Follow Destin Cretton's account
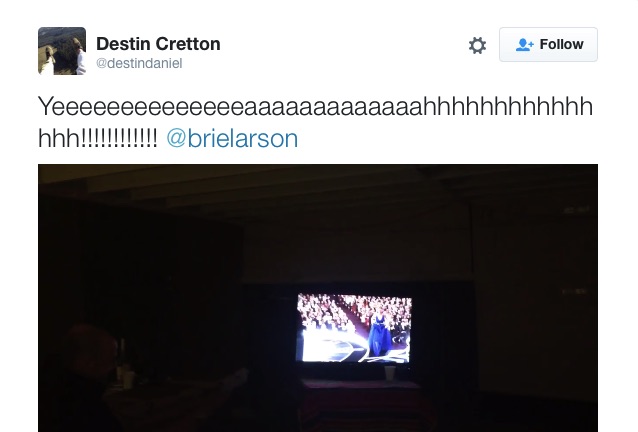Screen dimensions: 638x432 (x=548, y=44)
